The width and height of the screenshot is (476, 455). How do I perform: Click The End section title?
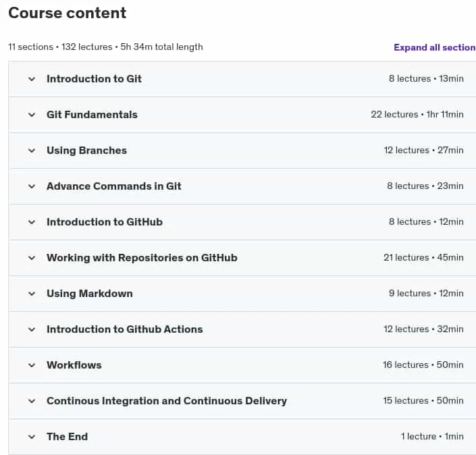click(67, 437)
